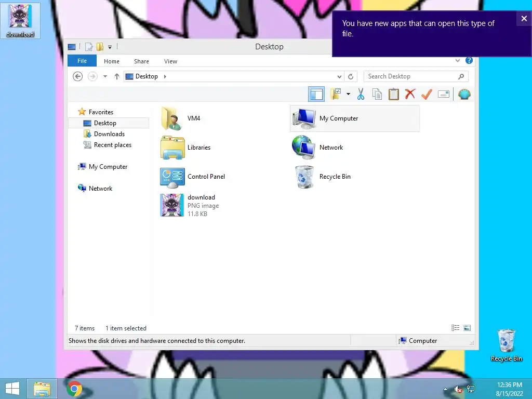
Task: Click the Cut scissors icon
Action: point(361,94)
